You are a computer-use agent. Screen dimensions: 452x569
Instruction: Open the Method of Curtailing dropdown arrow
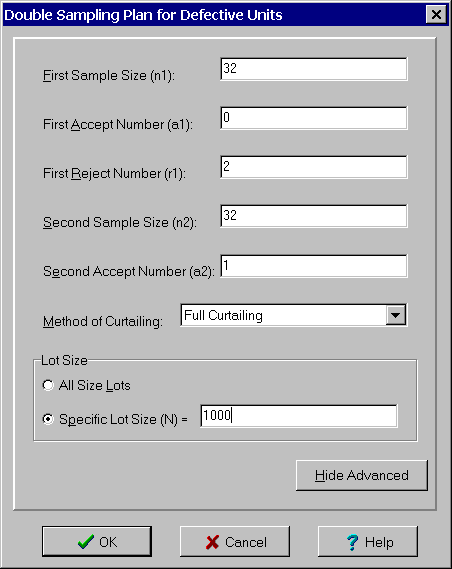pyautogui.click(x=395, y=315)
